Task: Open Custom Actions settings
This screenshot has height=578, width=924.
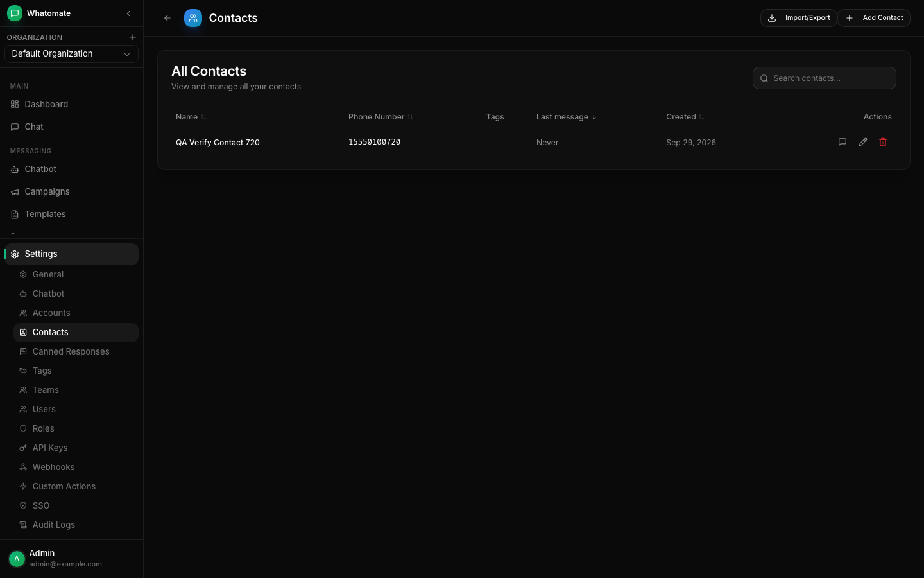Action: pyautogui.click(x=76, y=486)
